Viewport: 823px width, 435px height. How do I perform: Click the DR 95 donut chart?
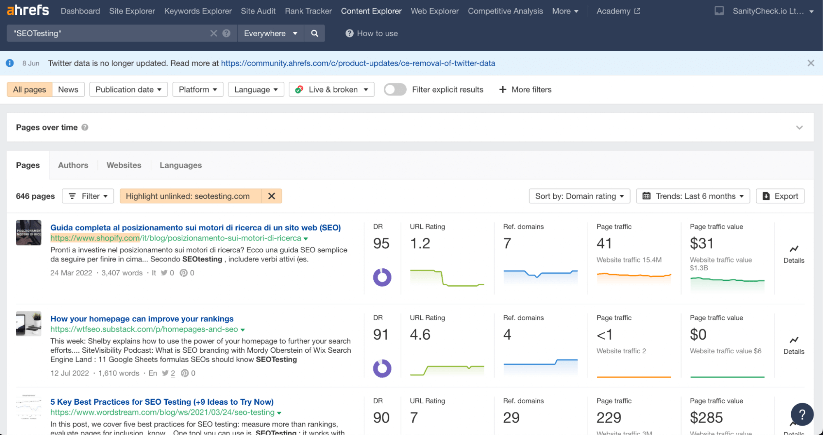381,275
